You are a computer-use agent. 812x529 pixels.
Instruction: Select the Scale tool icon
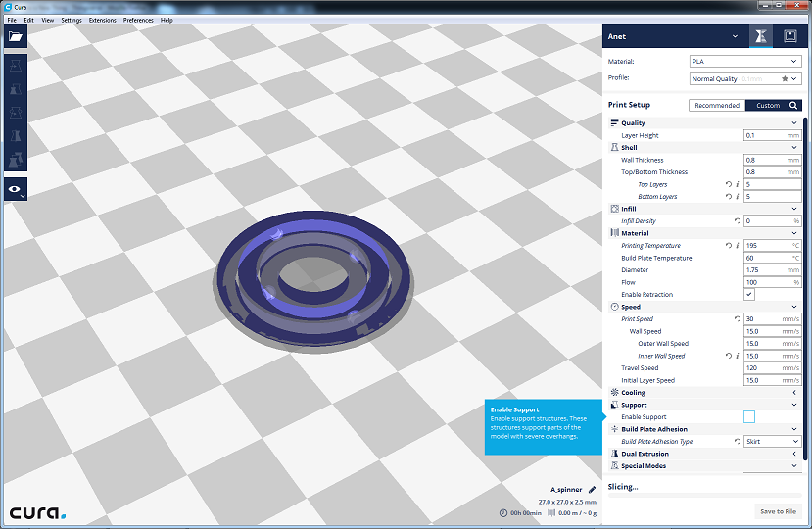pos(16,89)
